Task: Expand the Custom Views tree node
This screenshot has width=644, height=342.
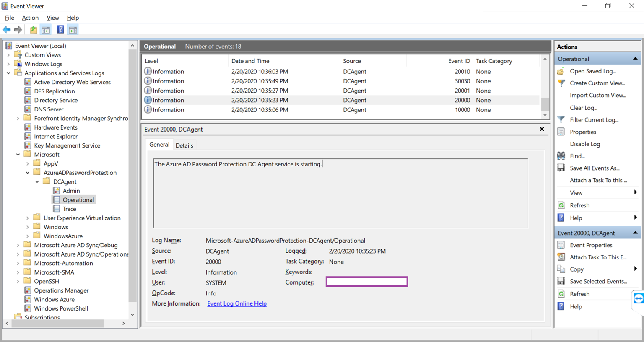Action: tap(8, 55)
